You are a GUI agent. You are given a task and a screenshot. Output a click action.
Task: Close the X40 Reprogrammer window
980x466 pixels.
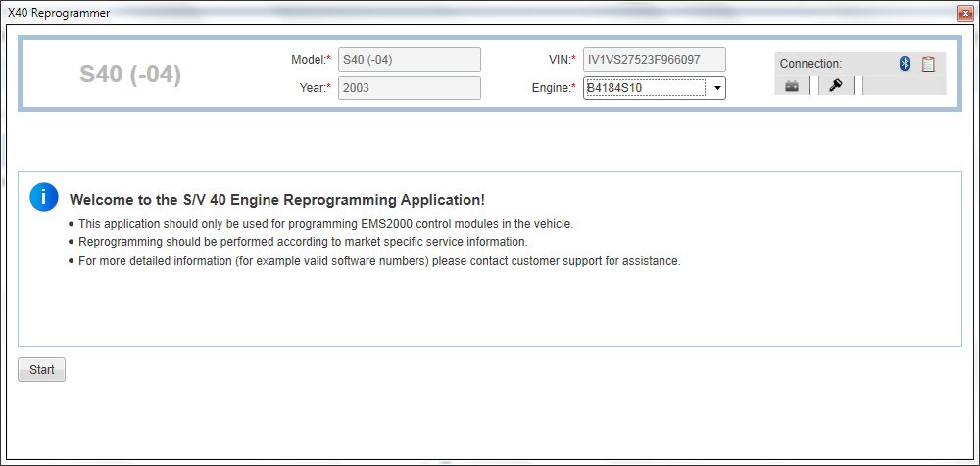coord(965,13)
